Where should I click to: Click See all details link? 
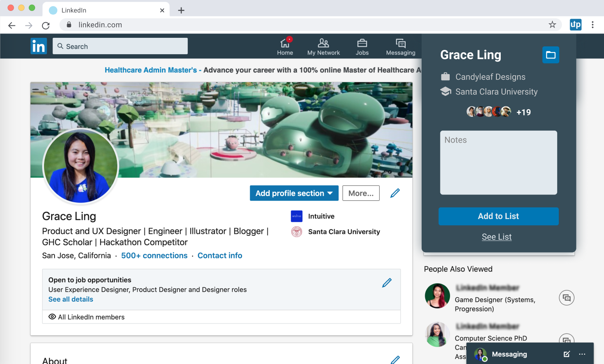[x=71, y=299]
